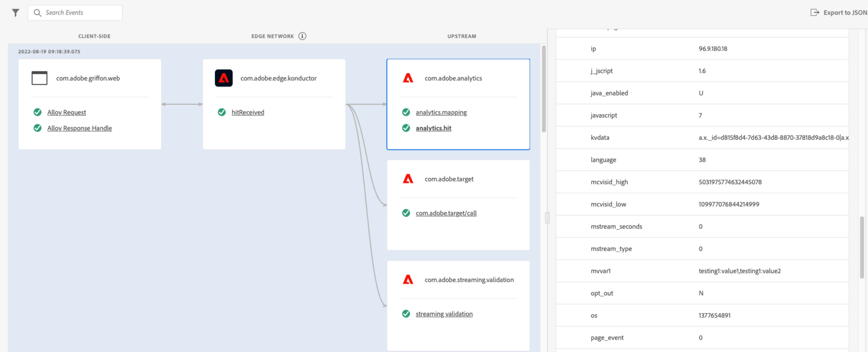Open the analytics.mapping event

click(x=441, y=112)
